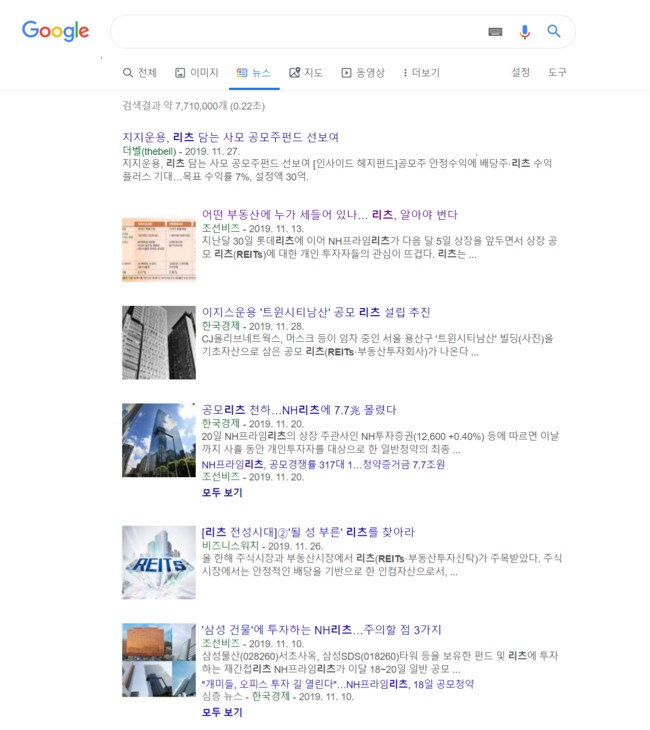Switch to the 이미지 tab

(196, 73)
